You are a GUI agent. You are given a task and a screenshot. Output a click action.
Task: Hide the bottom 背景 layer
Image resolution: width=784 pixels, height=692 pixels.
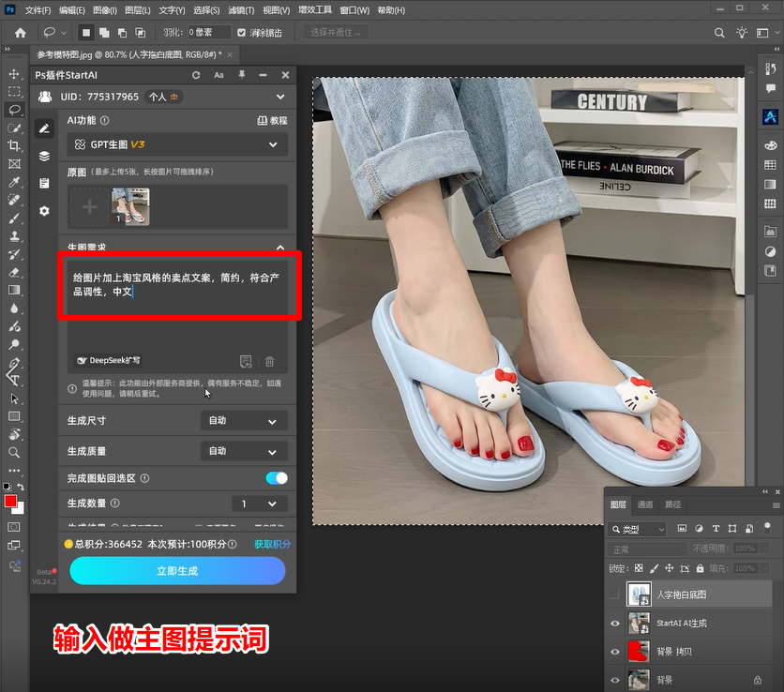[x=615, y=680]
